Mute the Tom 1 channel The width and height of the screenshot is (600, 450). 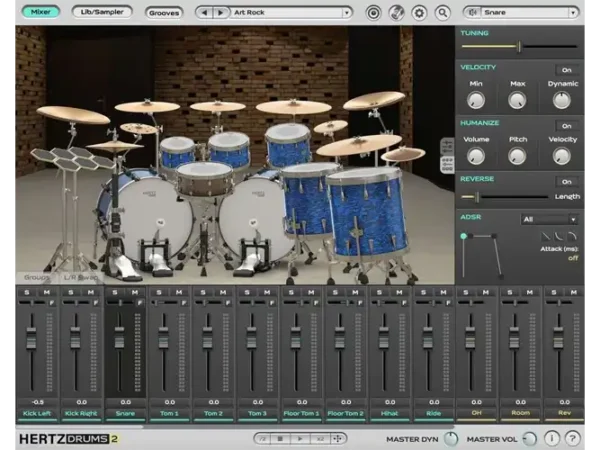tap(179, 292)
